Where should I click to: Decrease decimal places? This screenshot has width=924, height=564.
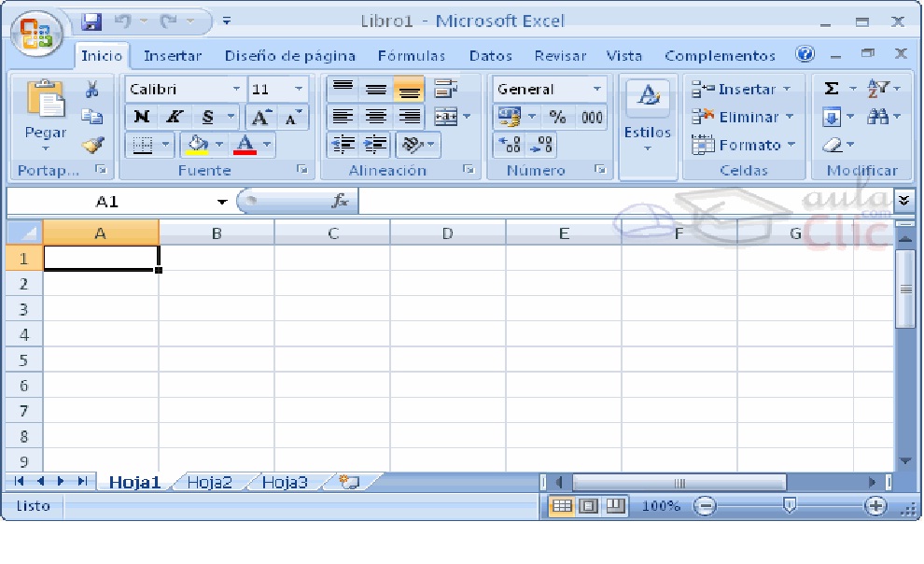[541, 145]
